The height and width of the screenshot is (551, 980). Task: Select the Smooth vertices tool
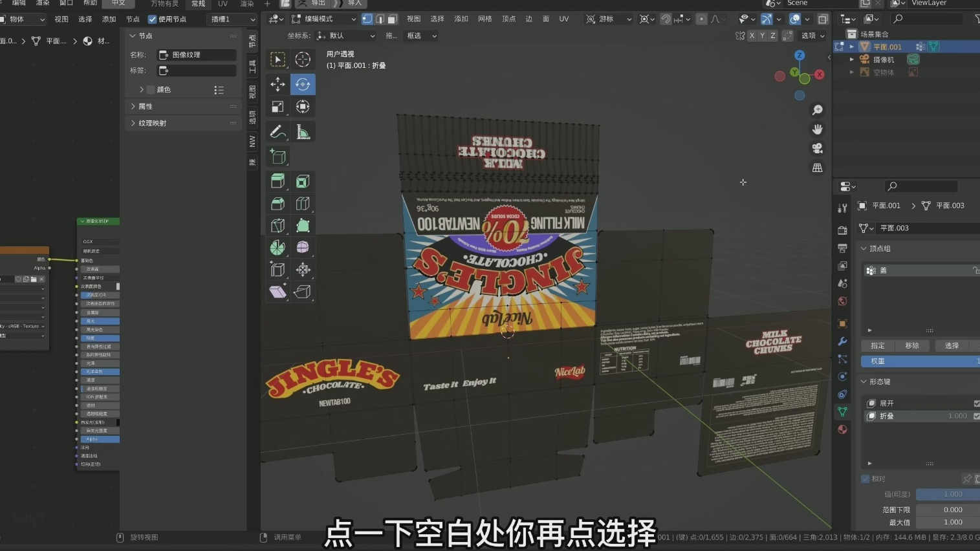302,248
